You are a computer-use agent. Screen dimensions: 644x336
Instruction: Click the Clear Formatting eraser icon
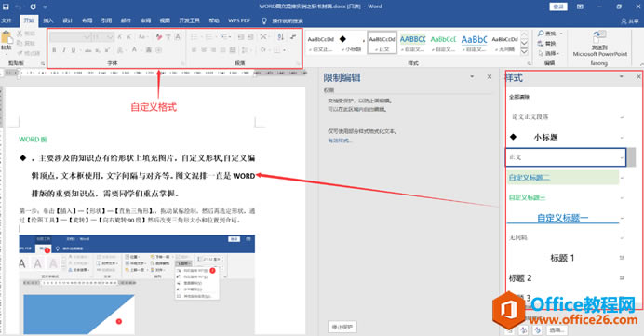click(x=159, y=37)
